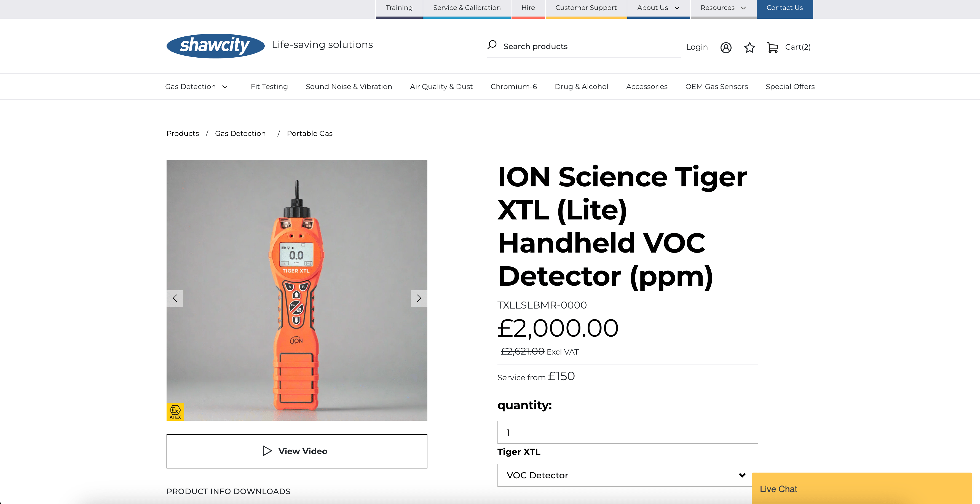Viewport: 980px width, 504px height.
Task: Play the product View Video button
Action: 297,451
